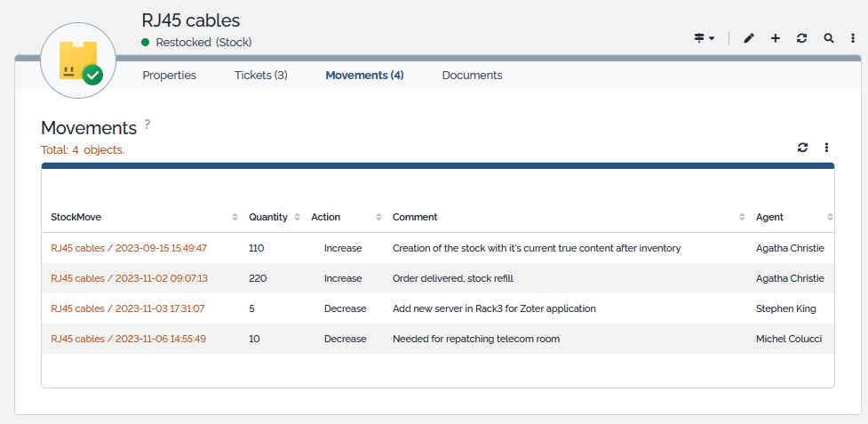Refresh the Movements list
The image size is (868, 424).
pyautogui.click(x=802, y=148)
